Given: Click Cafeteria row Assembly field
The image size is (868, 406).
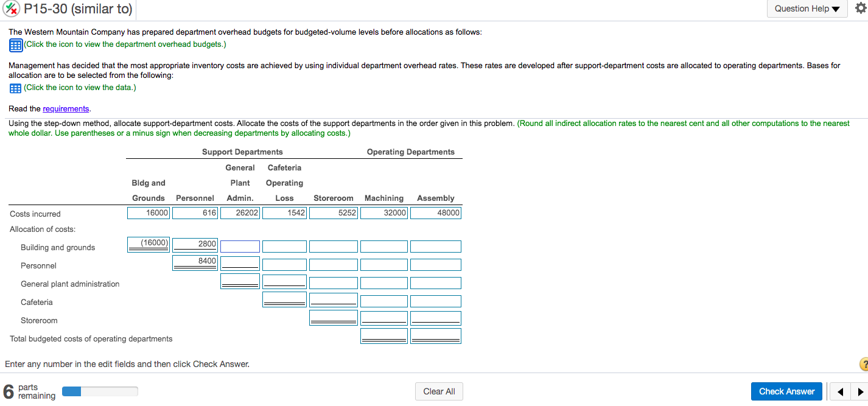Looking at the screenshot, I should click(436, 301).
